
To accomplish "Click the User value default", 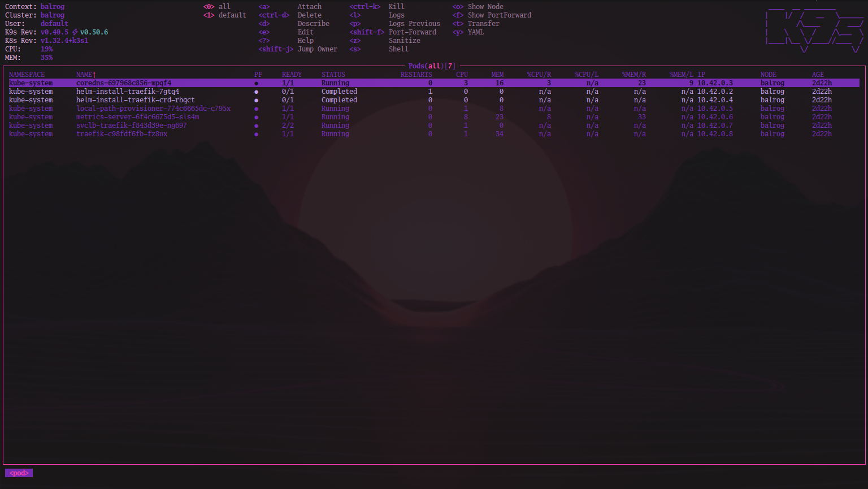I will coord(55,24).
